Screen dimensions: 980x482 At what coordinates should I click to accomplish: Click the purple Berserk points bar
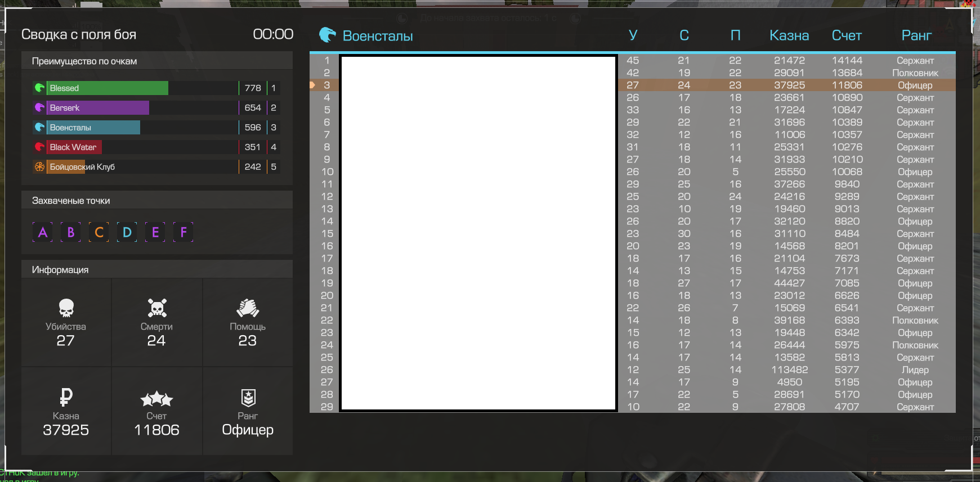click(x=98, y=107)
